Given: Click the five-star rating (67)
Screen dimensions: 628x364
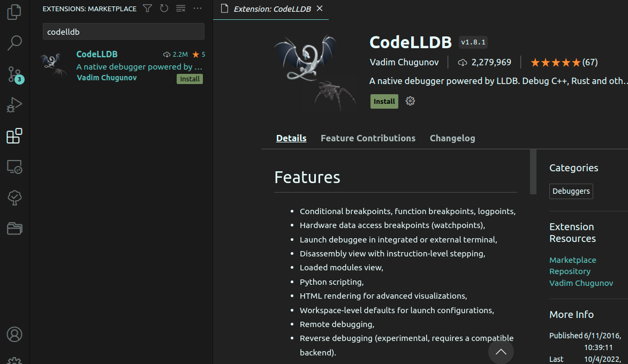Looking at the screenshot, I should coord(564,63).
